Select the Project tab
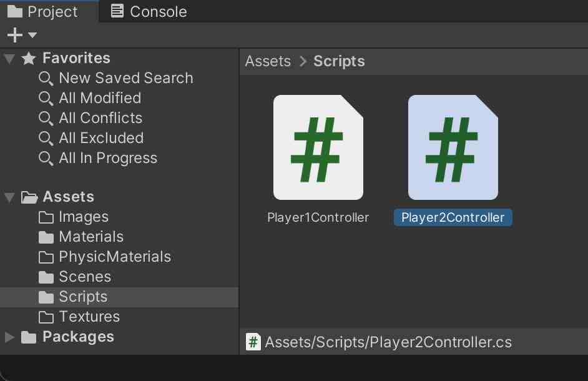 tap(42, 11)
